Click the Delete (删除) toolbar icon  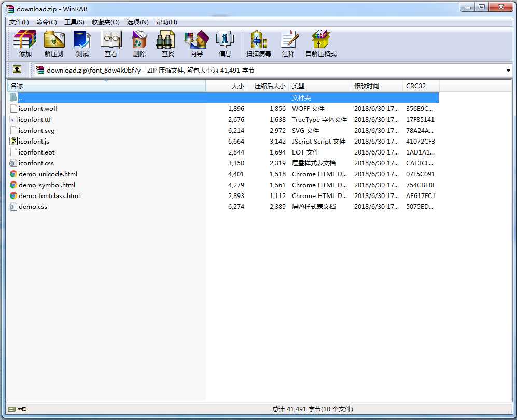pyautogui.click(x=139, y=43)
